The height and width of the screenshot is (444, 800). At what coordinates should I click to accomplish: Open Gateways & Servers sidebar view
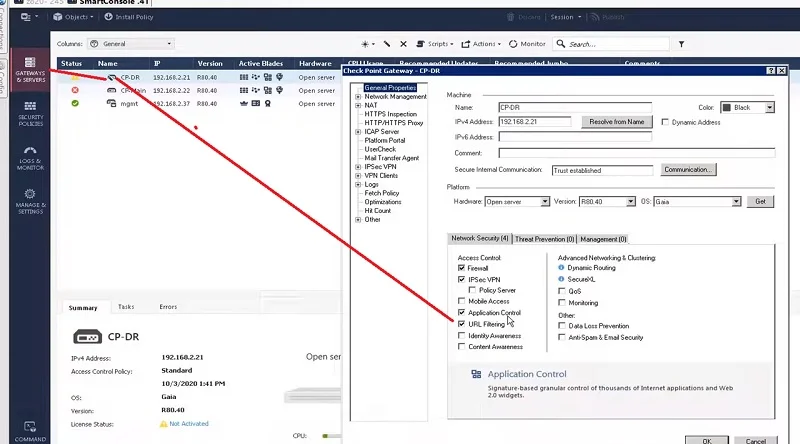(30, 70)
